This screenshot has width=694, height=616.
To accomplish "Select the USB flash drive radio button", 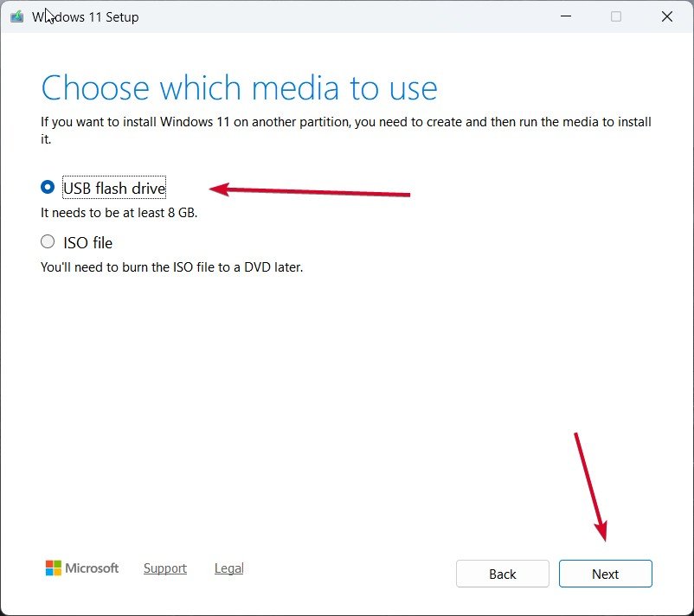I will point(48,186).
